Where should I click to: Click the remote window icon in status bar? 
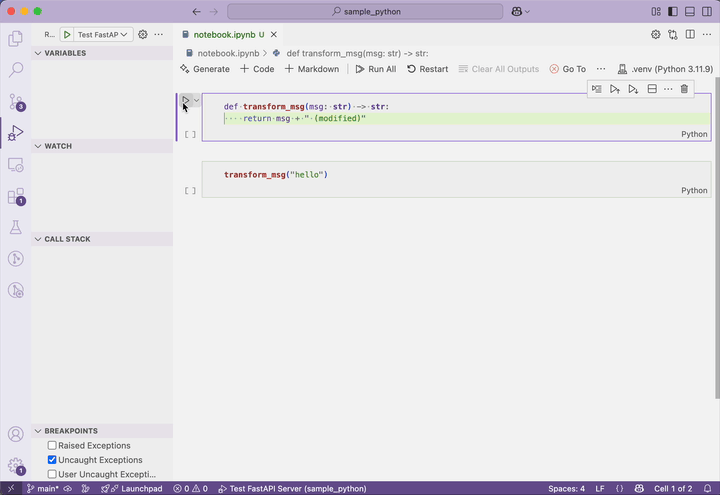click(x=11, y=489)
